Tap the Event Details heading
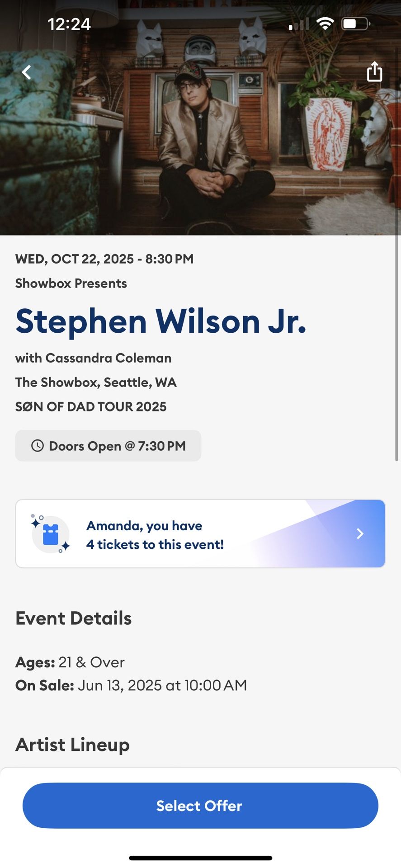This screenshot has height=868, width=401. click(x=73, y=618)
